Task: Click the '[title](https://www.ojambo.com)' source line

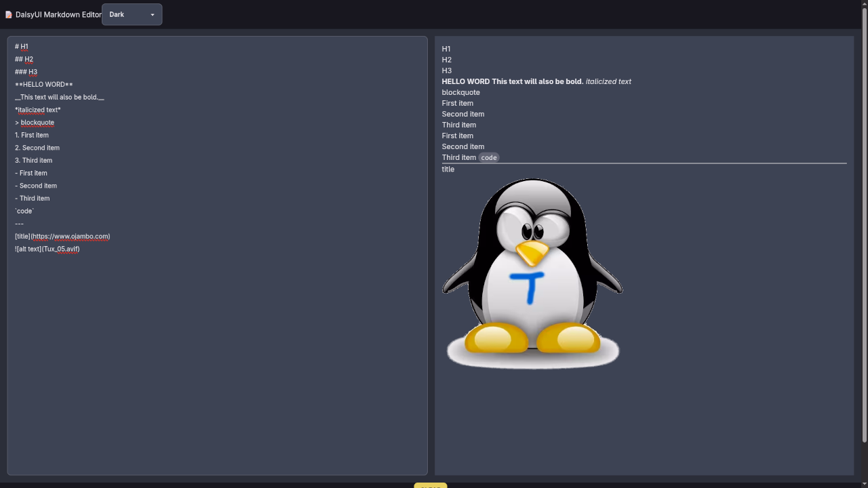Action: click(x=62, y=237)
